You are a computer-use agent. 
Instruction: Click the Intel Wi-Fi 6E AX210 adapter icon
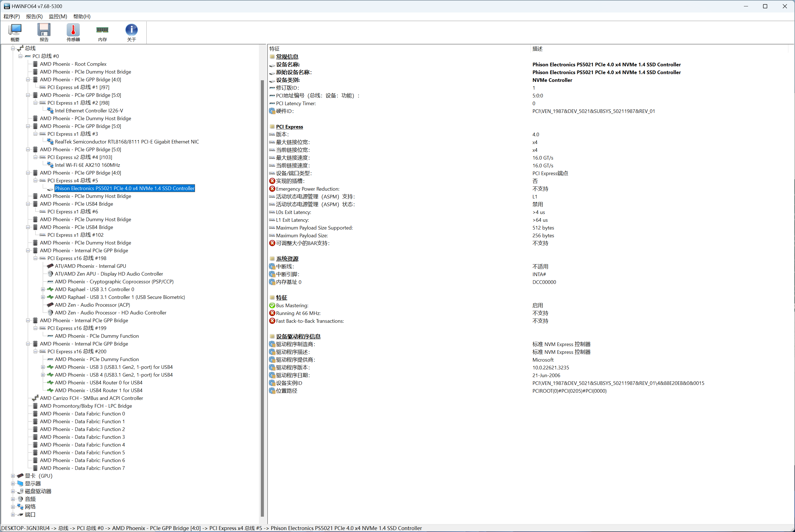[50, 165]
